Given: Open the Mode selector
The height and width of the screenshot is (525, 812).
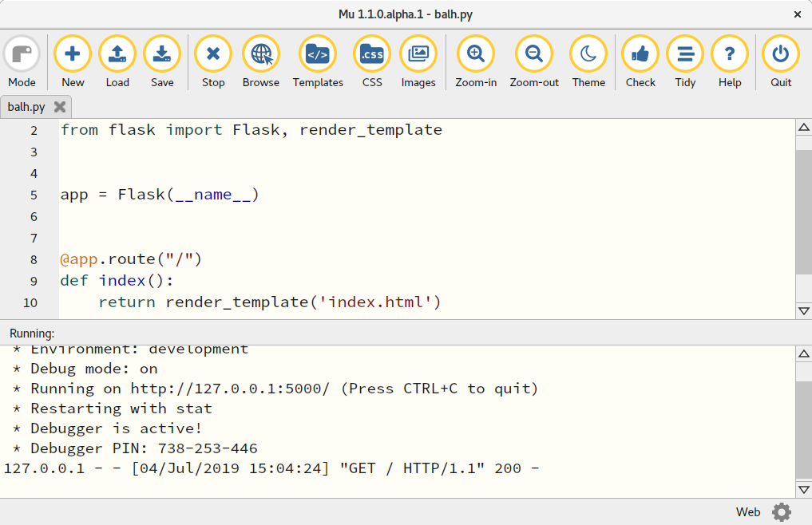Looking at the screenshot, I should (22, 61).
